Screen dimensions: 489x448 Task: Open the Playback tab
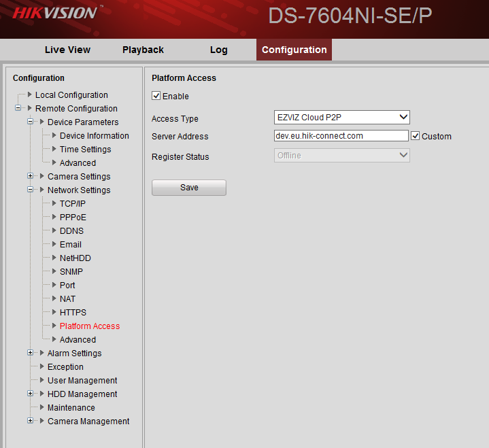point(143,50)
